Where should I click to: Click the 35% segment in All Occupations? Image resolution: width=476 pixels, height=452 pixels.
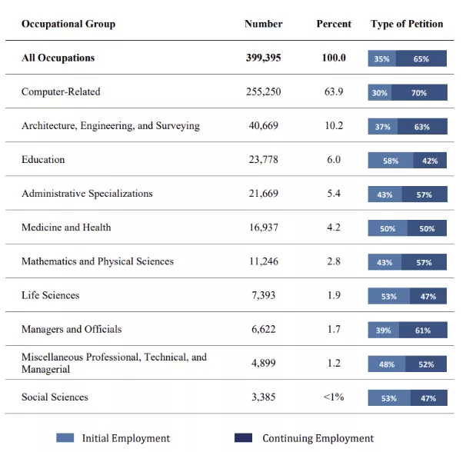click(x=382, y=58)
